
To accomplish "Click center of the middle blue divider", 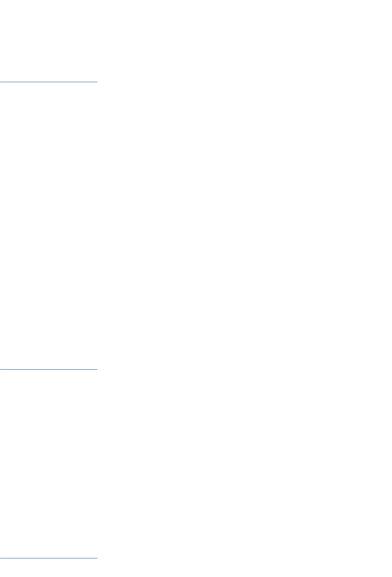I will (x=49, y=369).
